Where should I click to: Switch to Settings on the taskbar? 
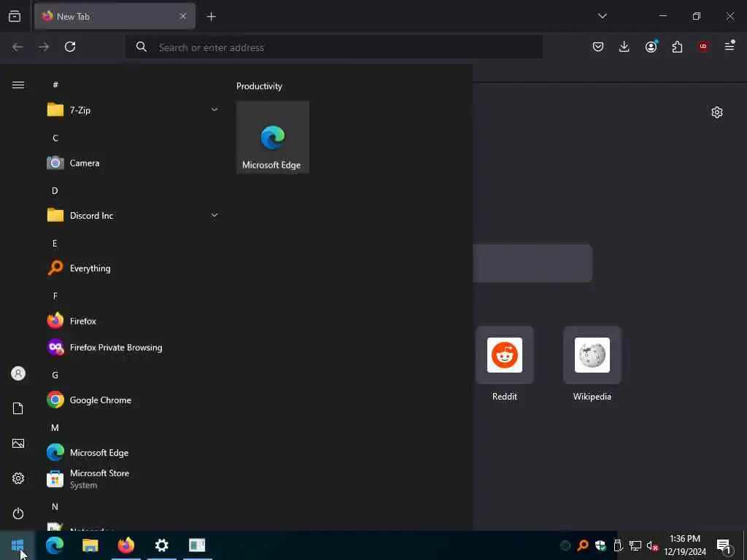pos(162,545)
